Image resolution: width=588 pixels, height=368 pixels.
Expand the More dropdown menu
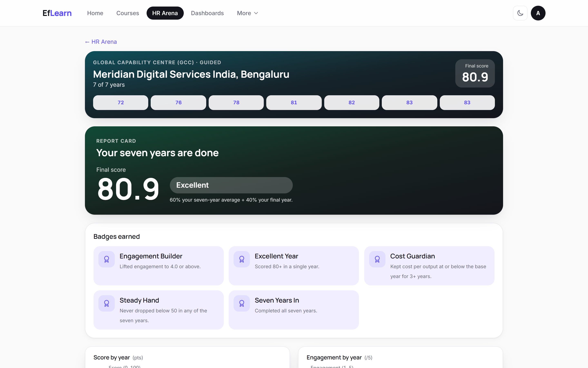pos(247,13)
